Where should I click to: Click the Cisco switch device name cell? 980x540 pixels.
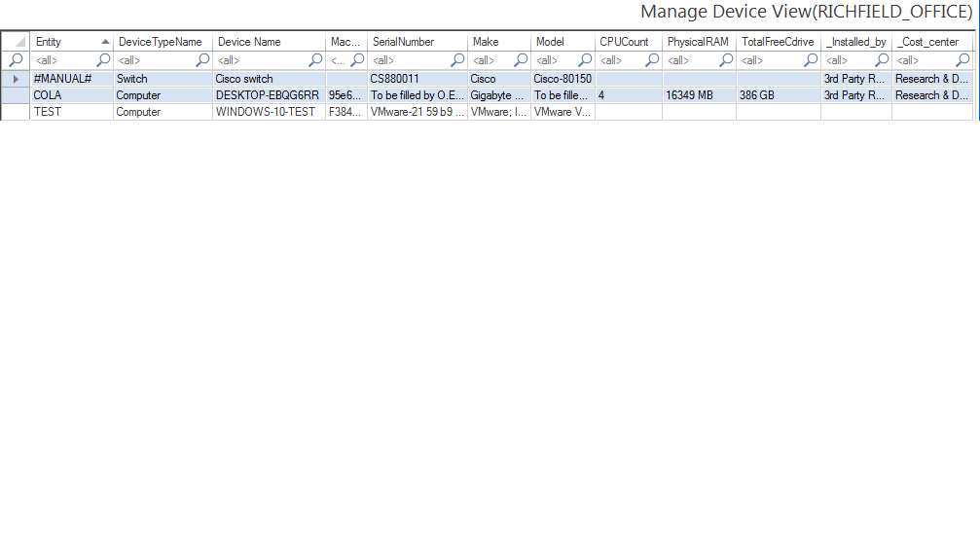point(244,79)
